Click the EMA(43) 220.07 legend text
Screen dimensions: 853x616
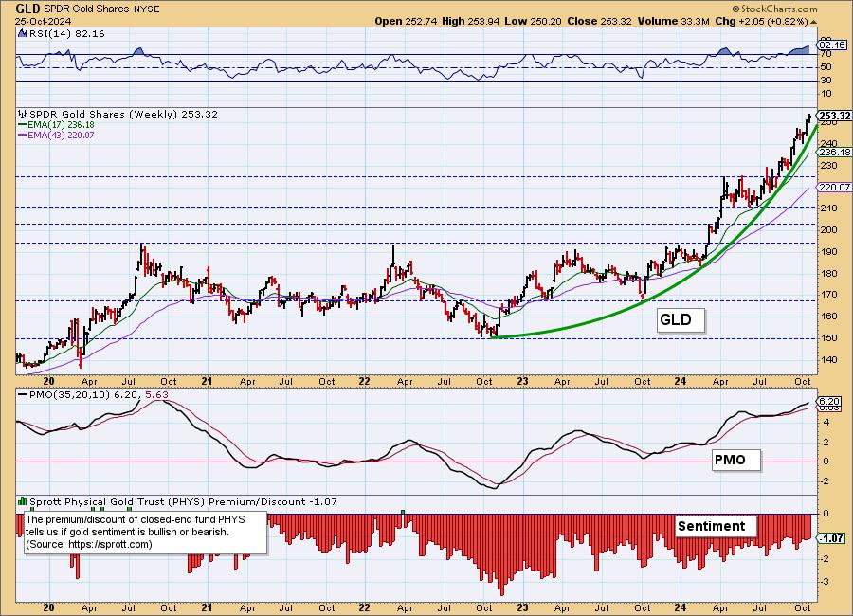[x=61, y=135]
